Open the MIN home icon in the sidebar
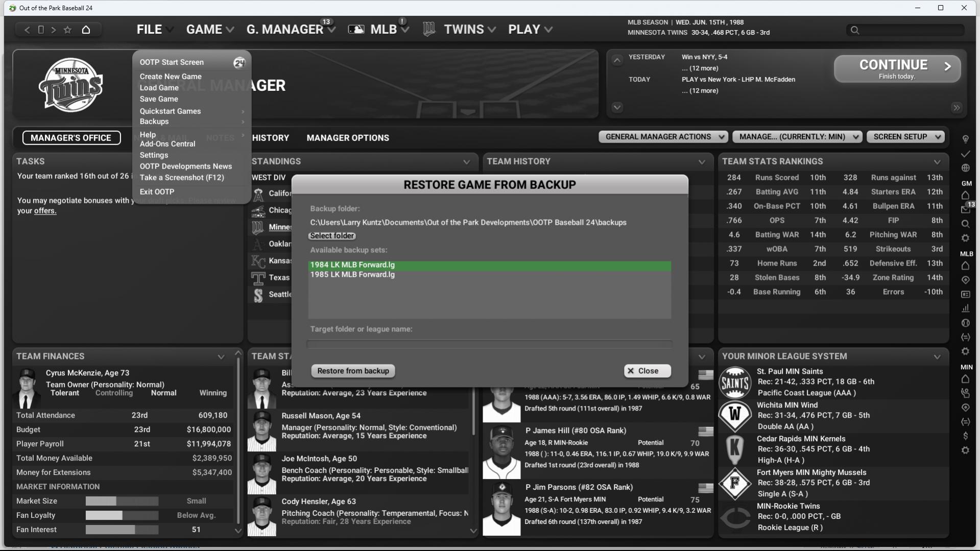Viewport: 980px width, 551px height. tap(965, 379)
